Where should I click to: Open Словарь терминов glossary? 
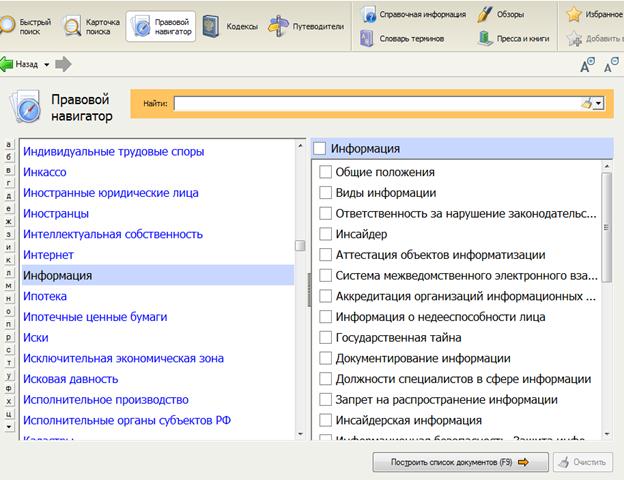(x=402, y=39)
